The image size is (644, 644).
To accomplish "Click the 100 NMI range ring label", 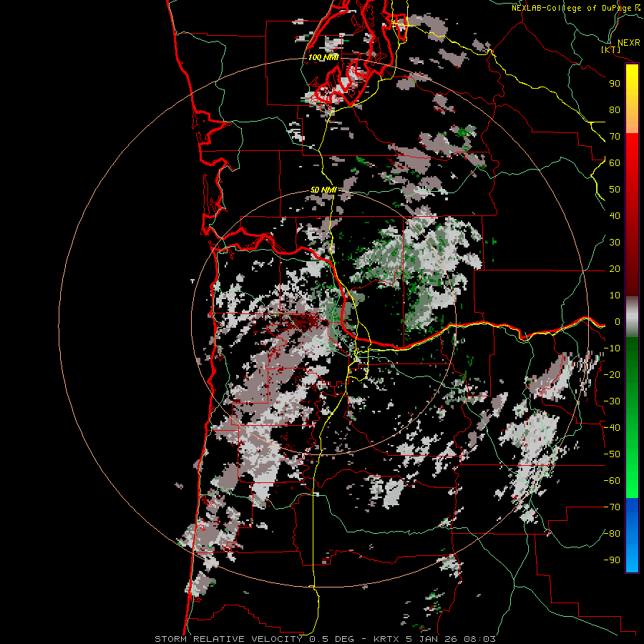I will coord(323,57).
